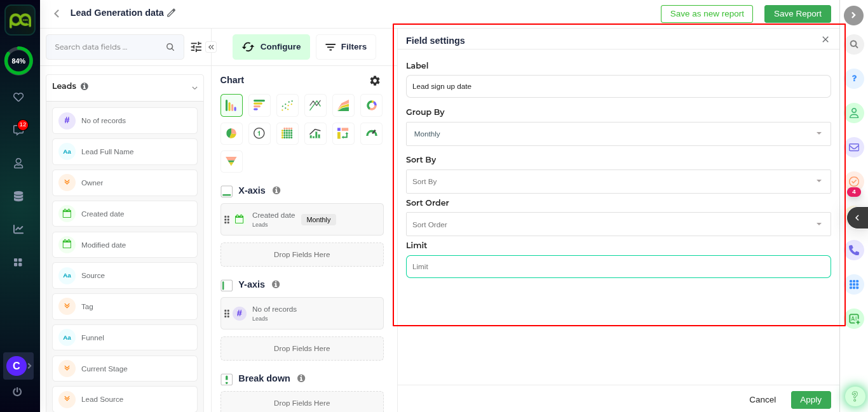
Task: Collapse the data fields panel
Action: (x=211, y=47)
